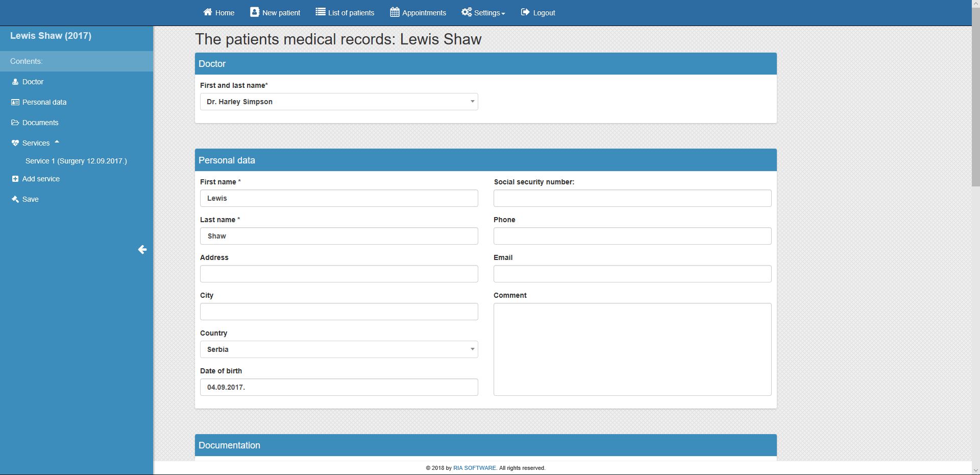Screen dimensions: 980x475
Task: Jump to Personal data in sidebar
Action: point(44,102)
